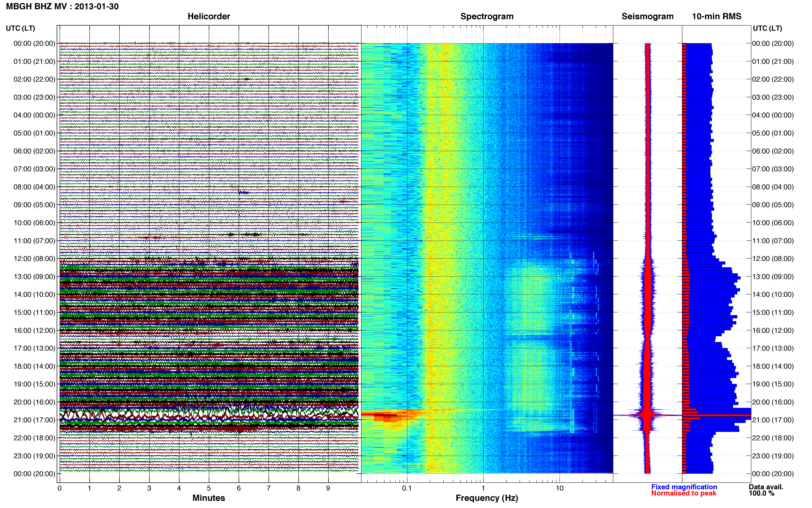This screenshot has width=812, height=508.
Task: Click right time label '18:00 (14:00)'
Action: point(773,366)
